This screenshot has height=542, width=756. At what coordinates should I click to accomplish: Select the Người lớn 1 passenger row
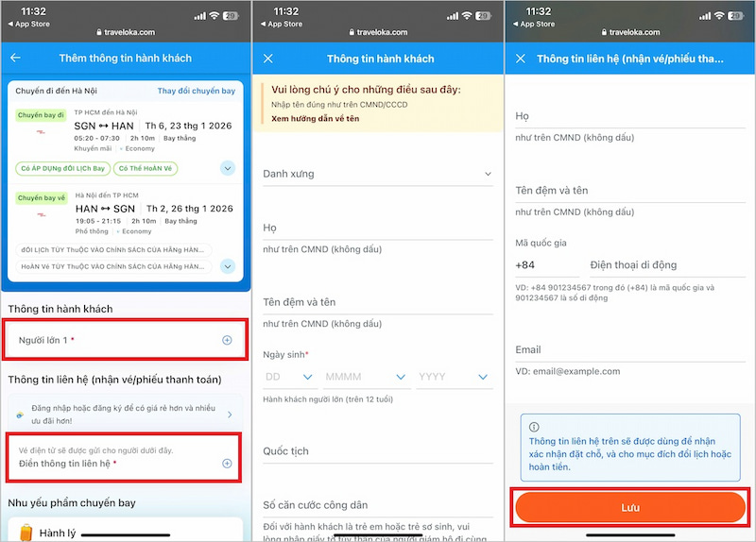[x=126, y=340]
